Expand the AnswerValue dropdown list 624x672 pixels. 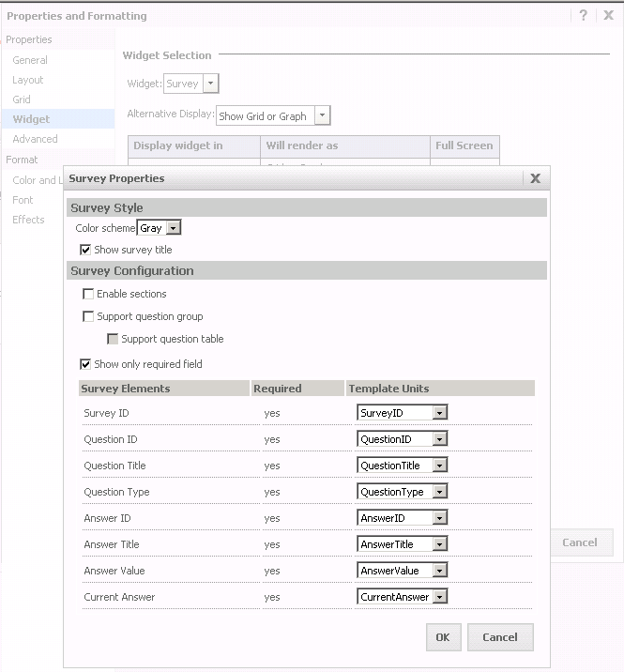(x=439, y=571)
